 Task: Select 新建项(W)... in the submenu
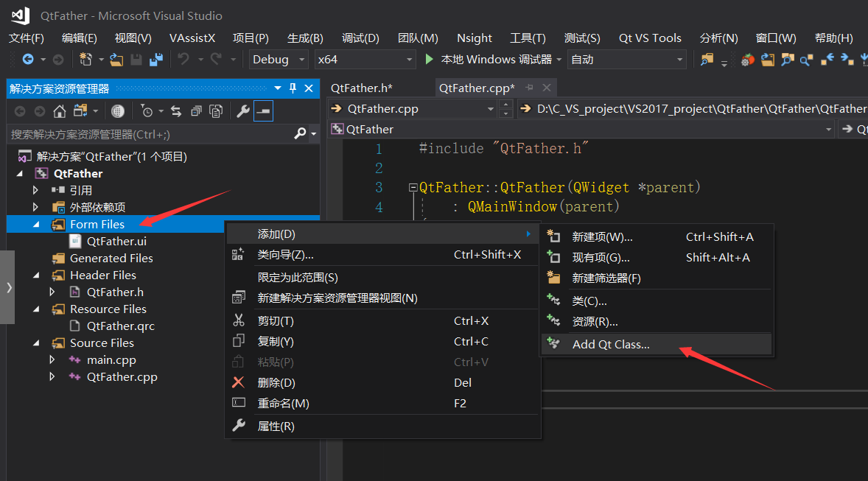coord(656,237)
